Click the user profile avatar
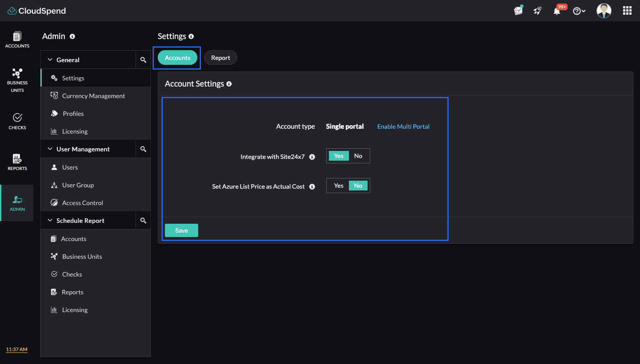Image resolution: width=640 pixels, height=364 pixels. (x=604, y=11)
